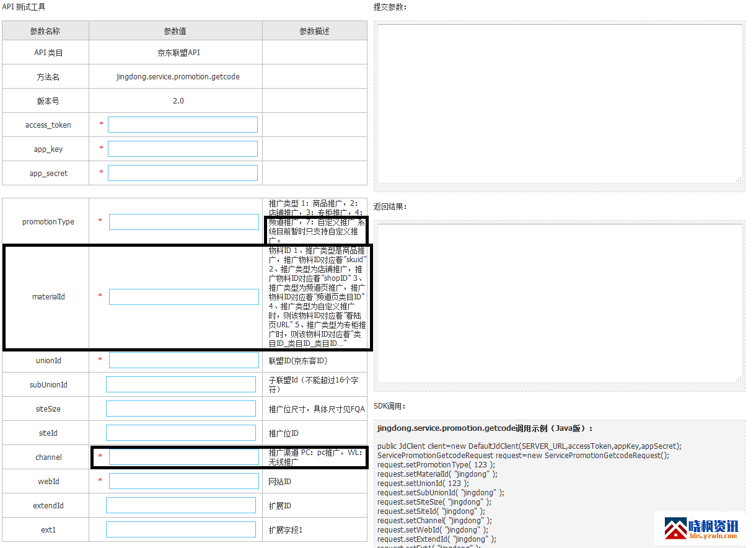Click the access_token input field
756x548 pixels.
[x=183, y=125]
